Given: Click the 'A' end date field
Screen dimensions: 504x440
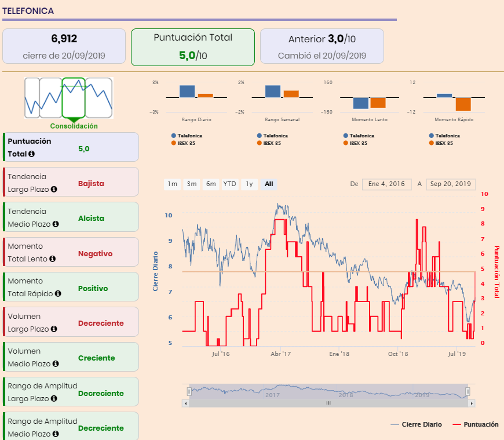Looking at the screenshot, I should pos(451,184).
